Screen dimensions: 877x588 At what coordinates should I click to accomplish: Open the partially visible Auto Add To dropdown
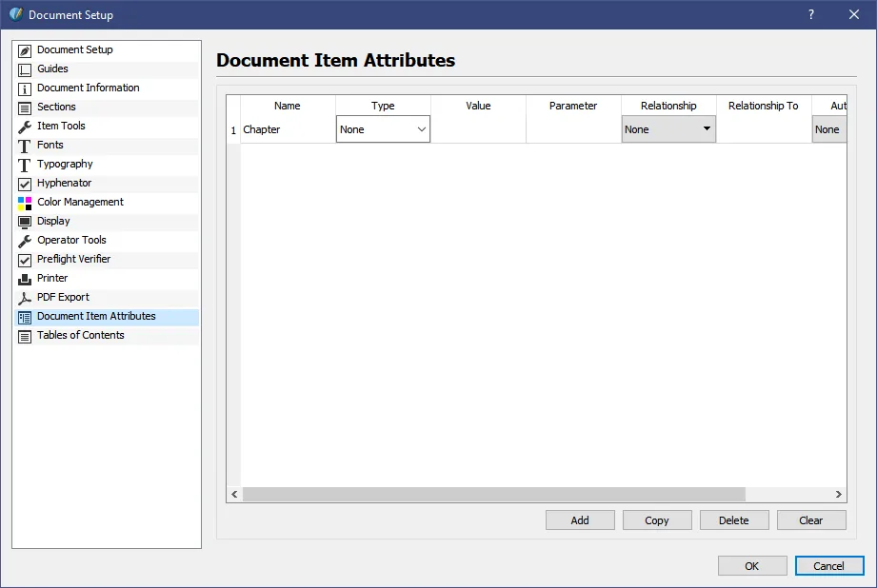point(829,129)
